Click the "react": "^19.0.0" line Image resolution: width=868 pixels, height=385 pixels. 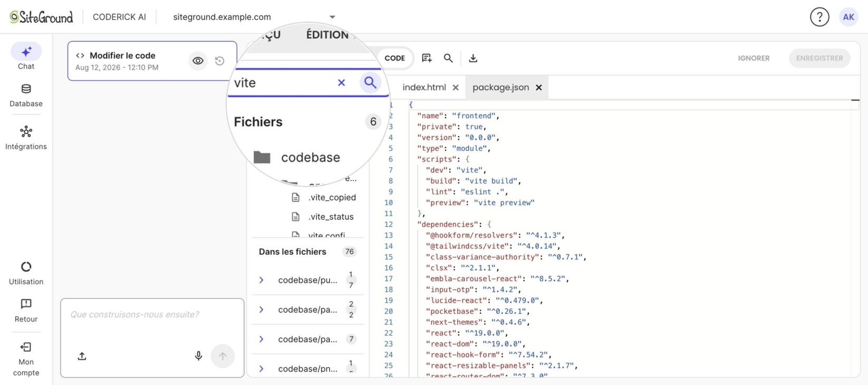tap(467, 333)
